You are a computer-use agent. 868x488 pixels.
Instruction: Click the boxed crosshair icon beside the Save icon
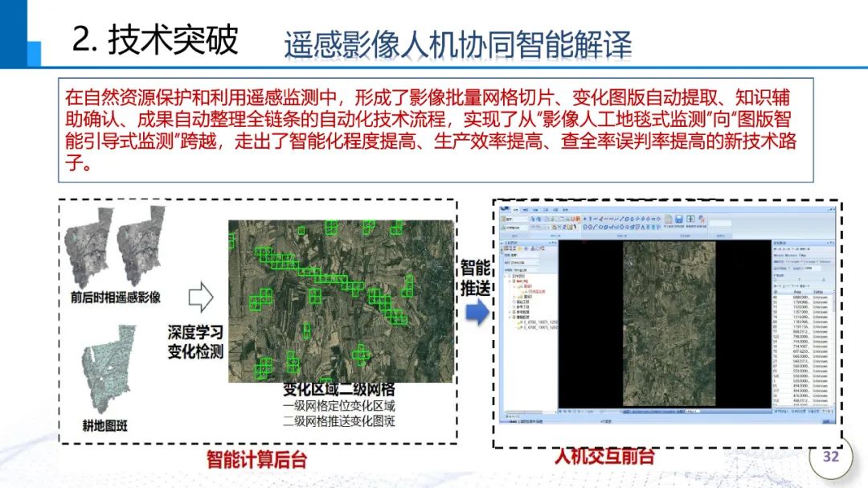(690, 219)
